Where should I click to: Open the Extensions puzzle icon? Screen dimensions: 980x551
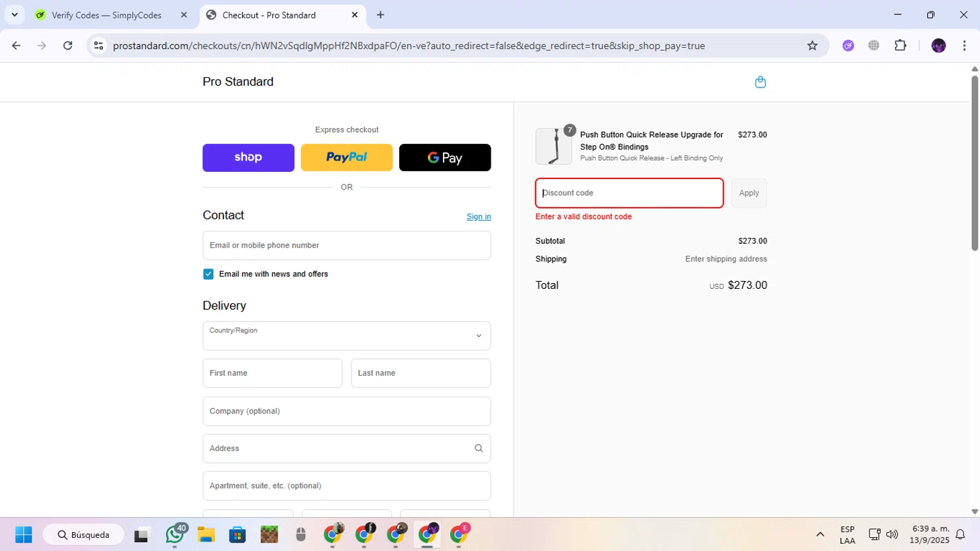[x=900, y=46]
